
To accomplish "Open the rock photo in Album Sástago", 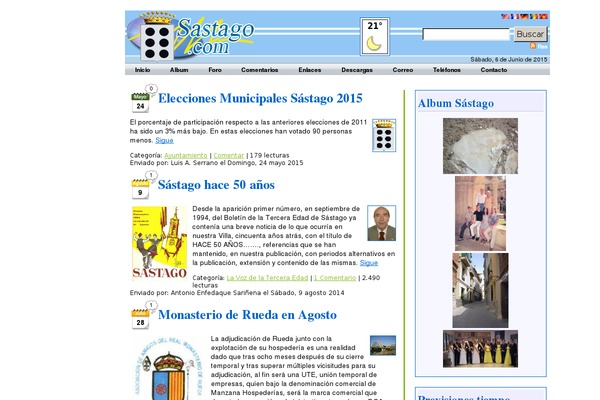I will (x=480, y=146).
